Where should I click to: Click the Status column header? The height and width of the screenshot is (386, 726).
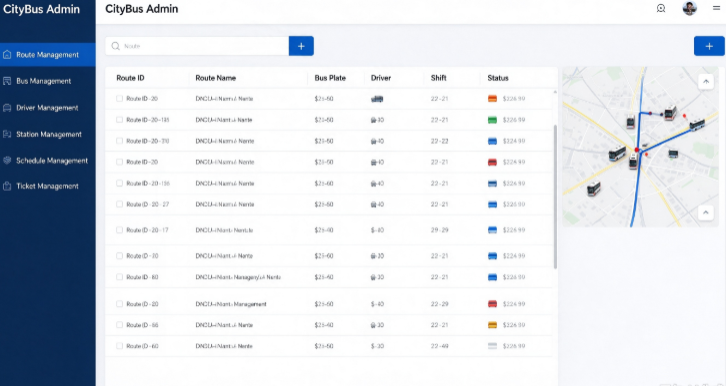point(498,78)
